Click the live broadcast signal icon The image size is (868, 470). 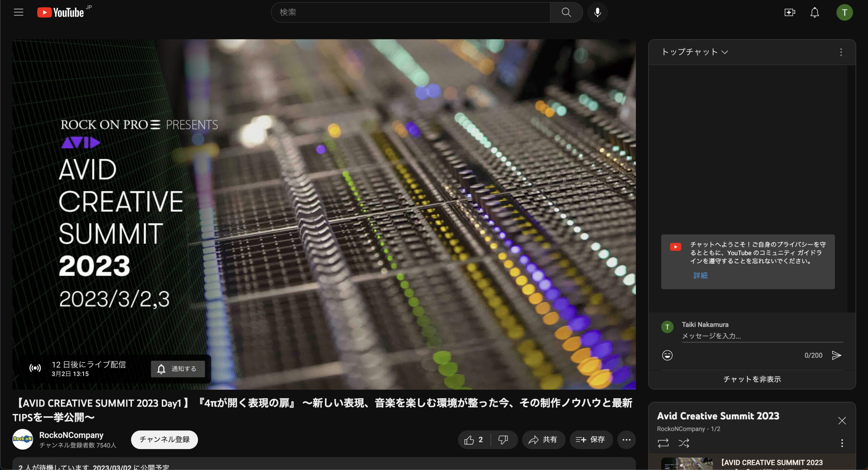click(x=35, y=368)
